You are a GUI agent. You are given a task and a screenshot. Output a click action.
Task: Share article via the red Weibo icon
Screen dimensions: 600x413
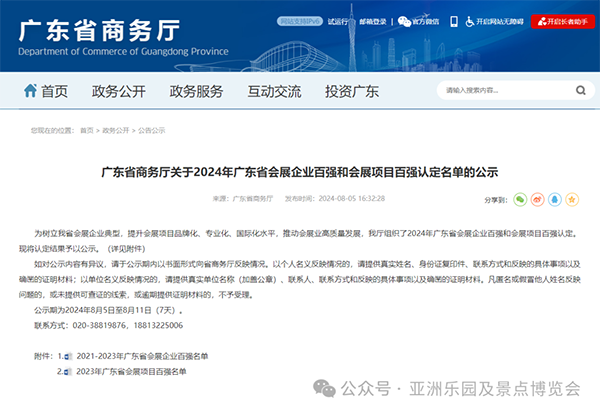(538, 199)
